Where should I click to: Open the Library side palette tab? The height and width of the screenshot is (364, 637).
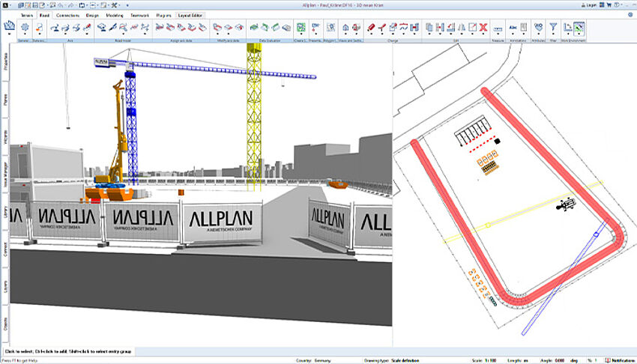pyautogui.click(x=5, y=210)
